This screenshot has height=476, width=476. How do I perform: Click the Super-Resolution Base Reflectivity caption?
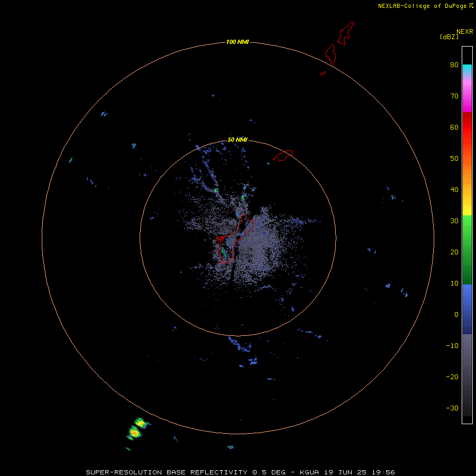[240, 472]
